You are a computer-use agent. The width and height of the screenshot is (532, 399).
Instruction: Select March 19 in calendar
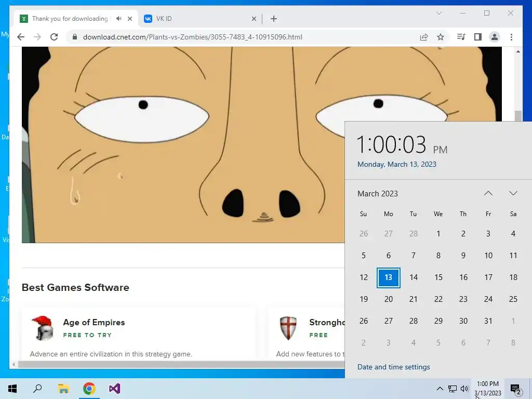tap(363, 299)
